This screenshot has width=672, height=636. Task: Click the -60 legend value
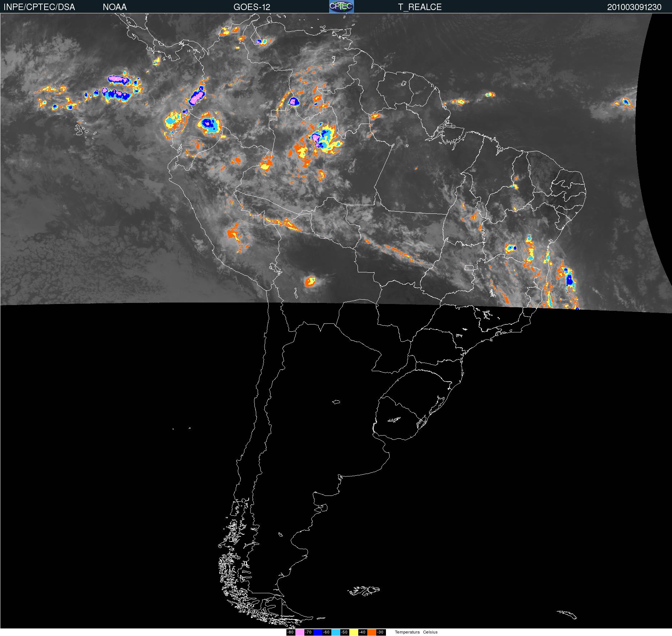[326, 632]
